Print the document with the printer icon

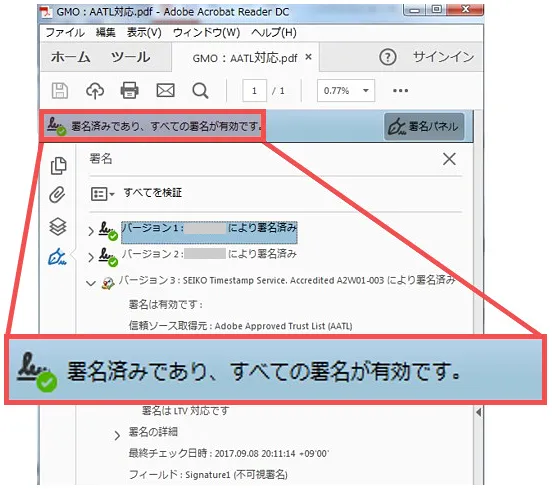[x=130, y=90]
